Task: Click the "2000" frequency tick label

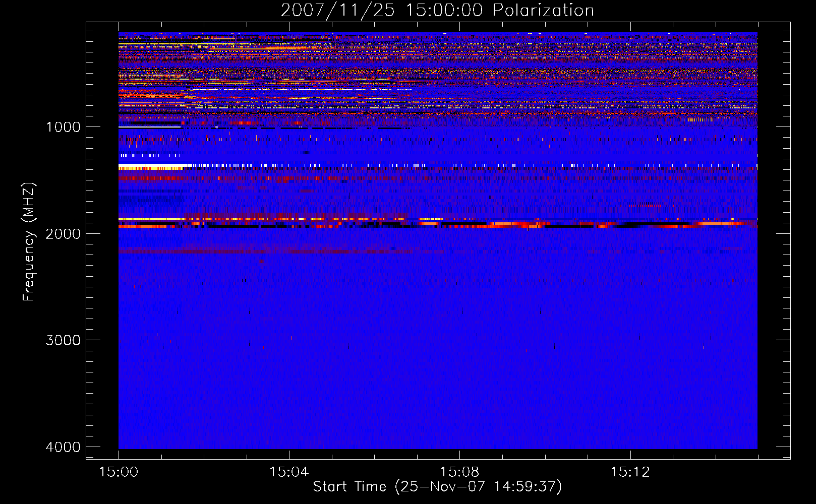Action: pos(63,233)
